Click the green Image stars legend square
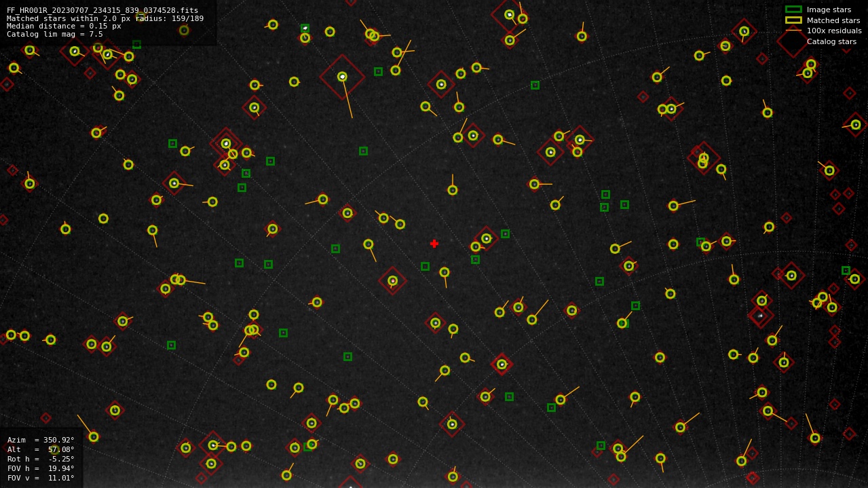The image size is (868, 488). coord(793,10)
